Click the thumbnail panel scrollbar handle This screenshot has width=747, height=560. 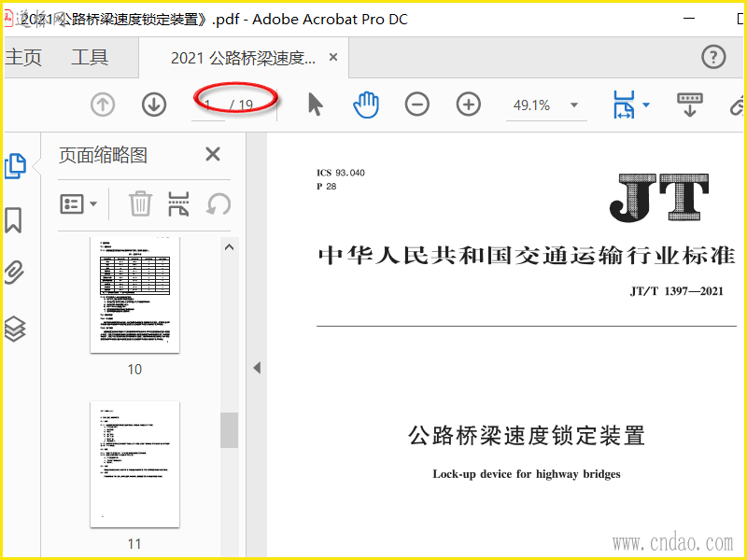pyautogui.click(x=229, y=430)
